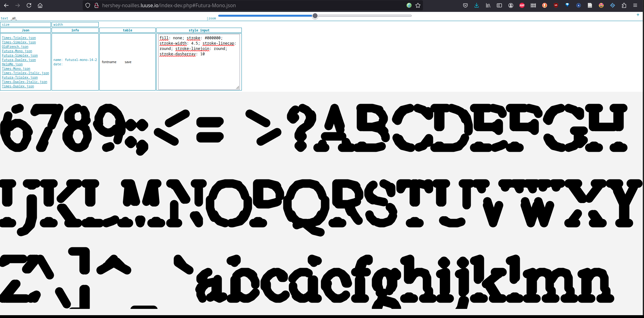Load the OldFrench.json font file
Screen dimensions: 644x318
click(x=15, y=47)
